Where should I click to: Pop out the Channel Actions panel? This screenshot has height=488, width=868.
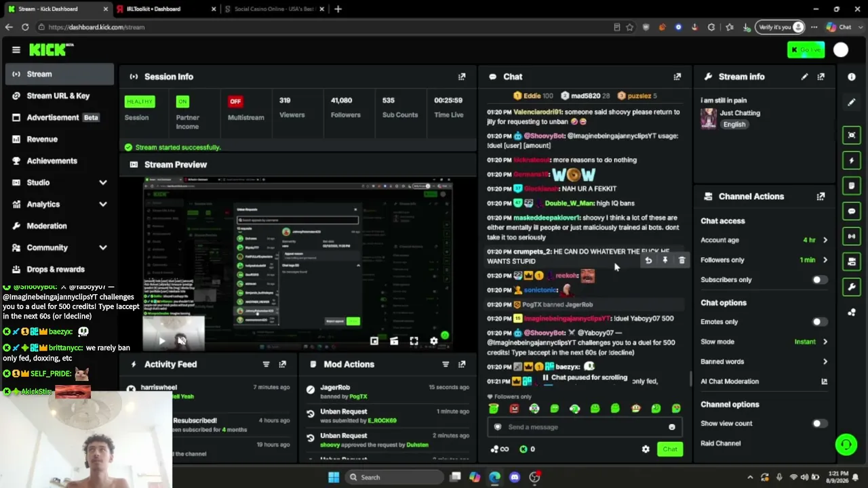(x=821, y=197)
